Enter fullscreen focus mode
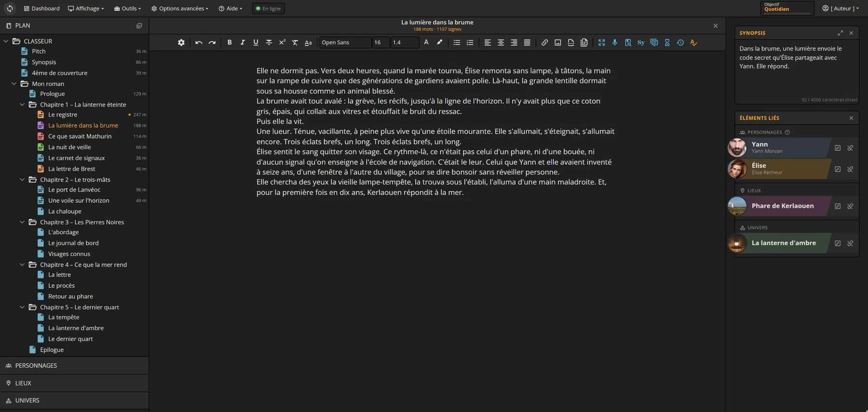This screenshot has width=868, height=412. coord(601,42)
